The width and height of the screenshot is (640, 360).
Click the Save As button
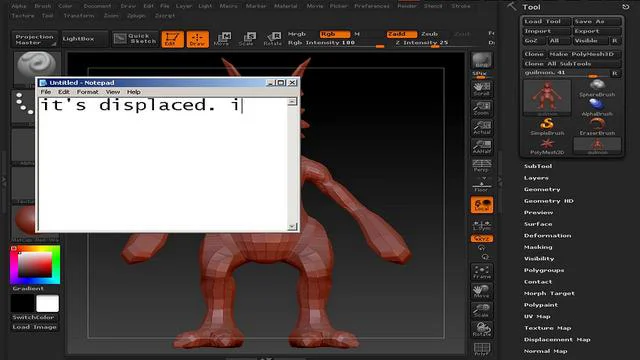597,21
